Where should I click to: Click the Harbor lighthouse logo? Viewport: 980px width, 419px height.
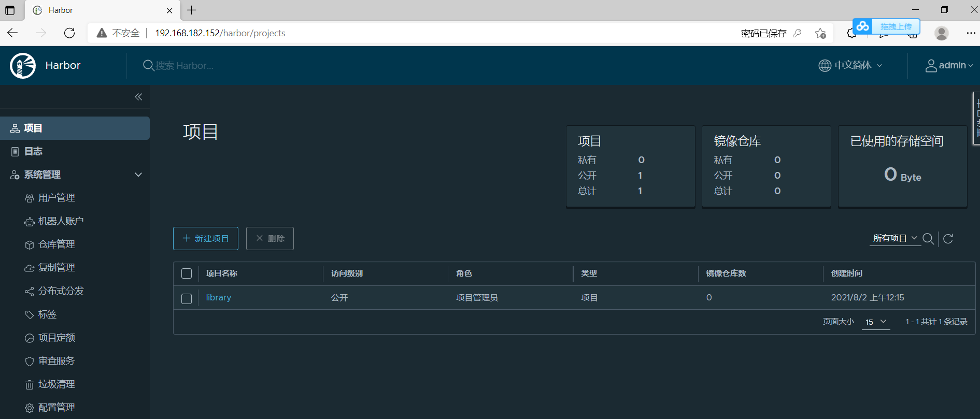(x=23, y=65)
